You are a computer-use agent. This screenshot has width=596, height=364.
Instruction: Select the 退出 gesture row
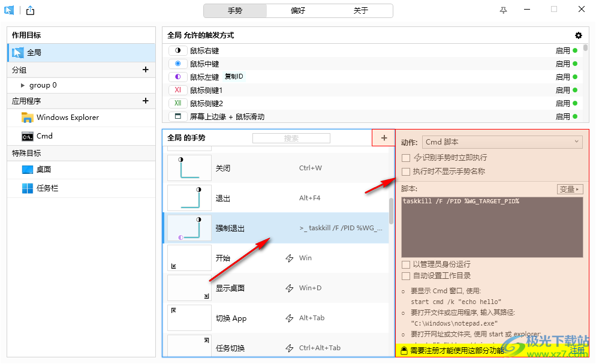click(276, 198)
